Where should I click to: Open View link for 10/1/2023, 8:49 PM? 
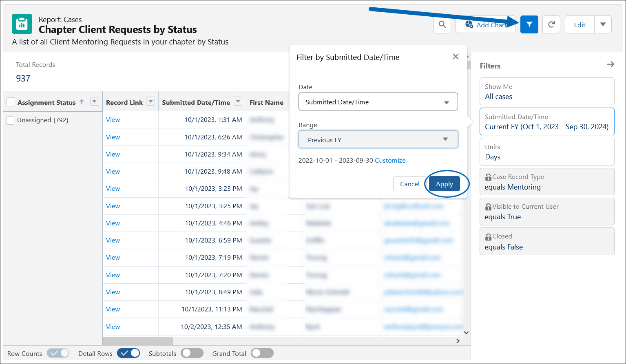coord(113,292)
